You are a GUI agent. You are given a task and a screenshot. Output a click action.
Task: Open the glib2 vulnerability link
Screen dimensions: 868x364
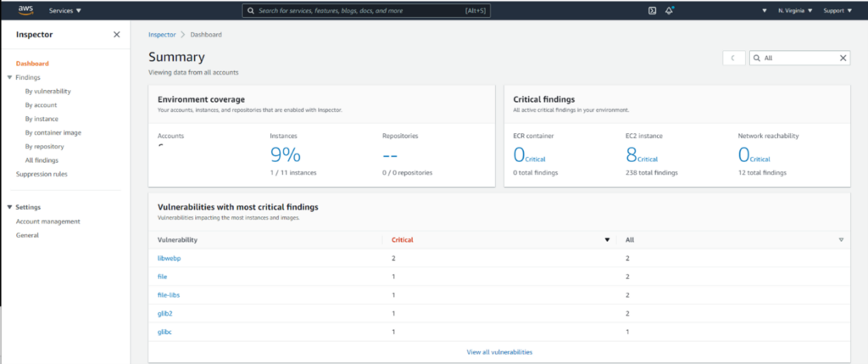click(x=165, y=314)
